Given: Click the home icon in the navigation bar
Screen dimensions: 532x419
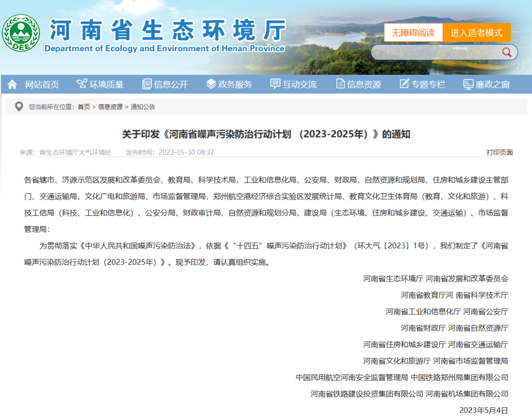Looking at the screenshot, I should 12,84.
